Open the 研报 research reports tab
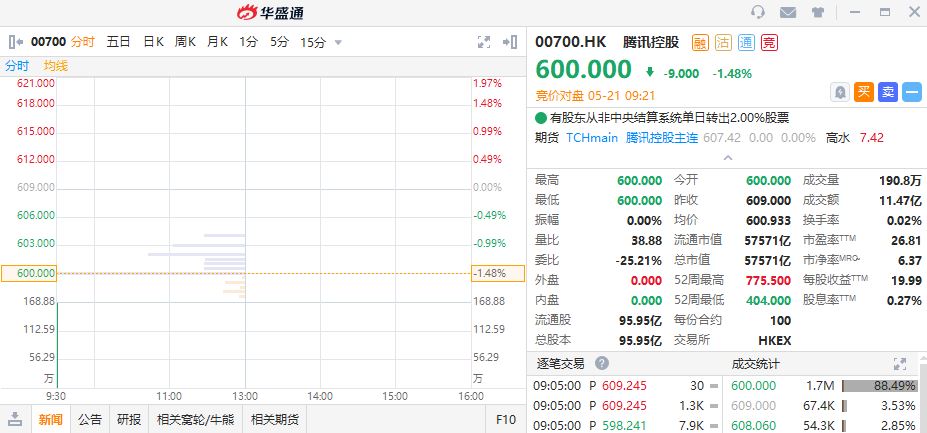Viewport: 927px width, 433px height. tap(129, 419)
